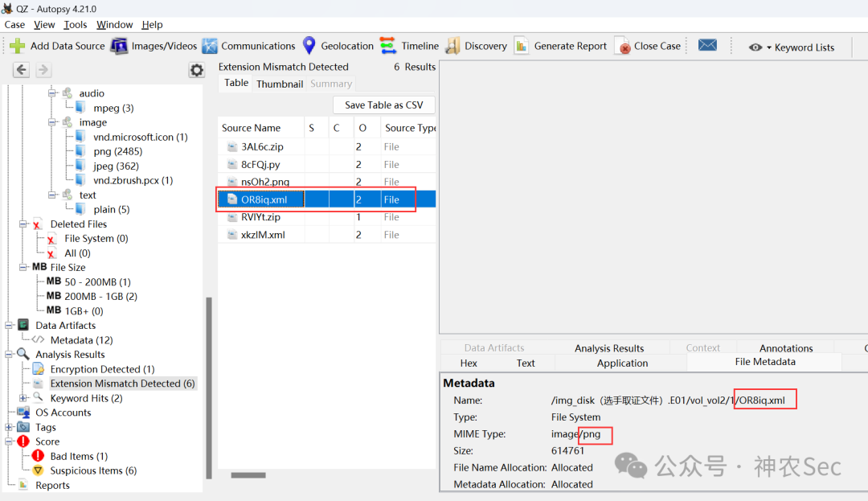The width and height of the screenshot is (868, 501).
Task: Switch to the Hex tab
Action: tap(469, 363)
